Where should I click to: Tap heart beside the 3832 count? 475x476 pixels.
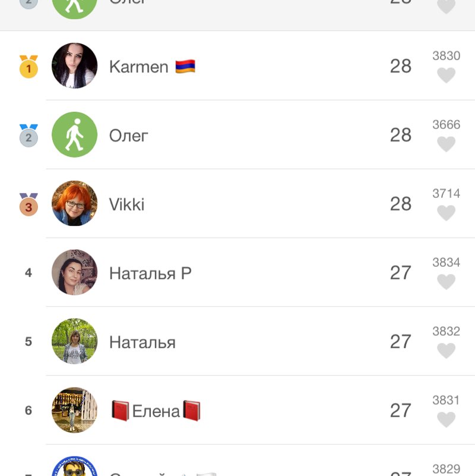[446, 351]
